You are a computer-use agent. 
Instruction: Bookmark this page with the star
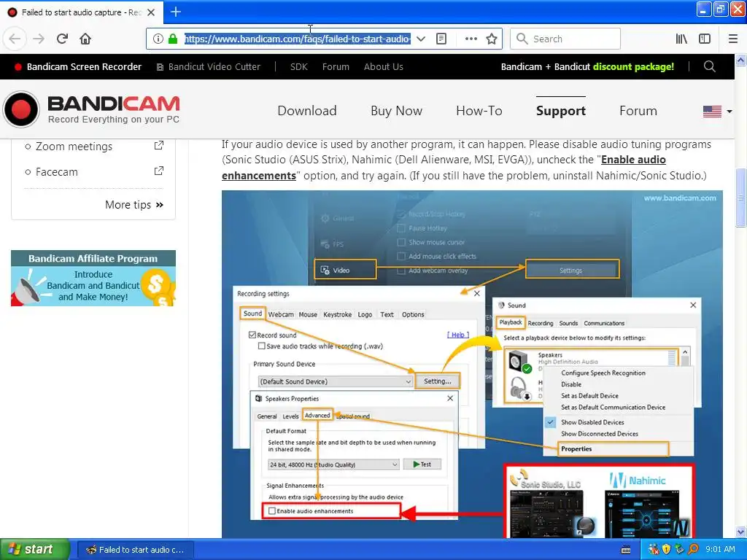click(492, 39)
